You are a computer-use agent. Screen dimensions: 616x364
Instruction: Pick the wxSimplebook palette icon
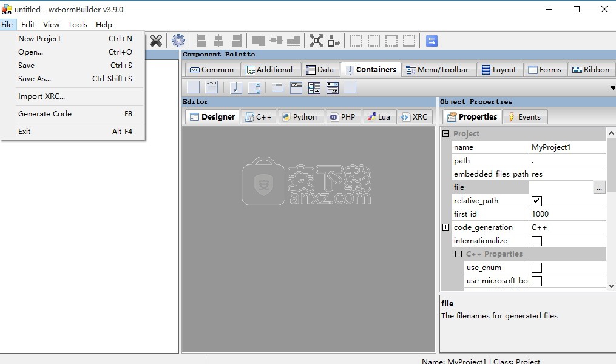350,87
